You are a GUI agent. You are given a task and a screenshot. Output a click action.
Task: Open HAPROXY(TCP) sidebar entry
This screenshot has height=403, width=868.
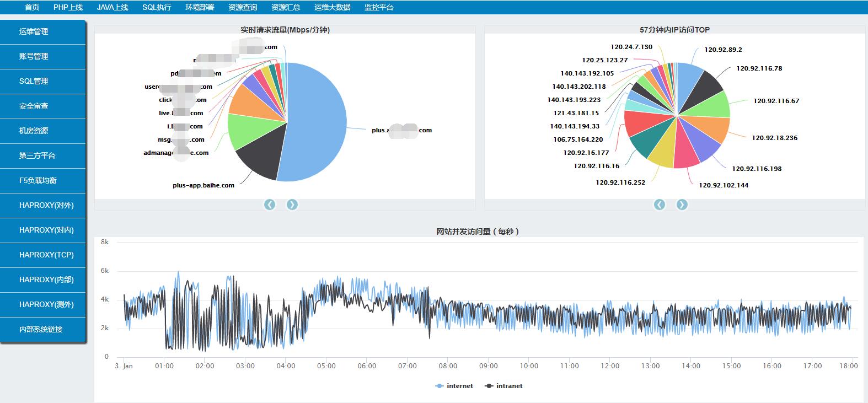[x=43, y=255]
